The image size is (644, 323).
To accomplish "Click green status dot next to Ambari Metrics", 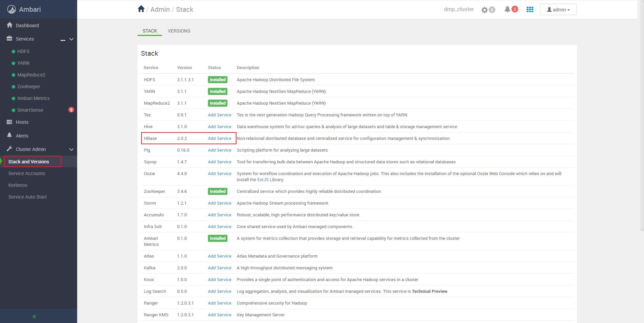I will pyautogui.click(x=13, y=99).
